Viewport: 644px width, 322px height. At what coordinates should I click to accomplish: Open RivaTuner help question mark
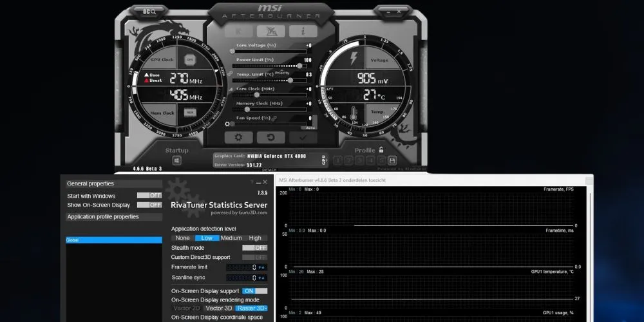coord(252,182)
